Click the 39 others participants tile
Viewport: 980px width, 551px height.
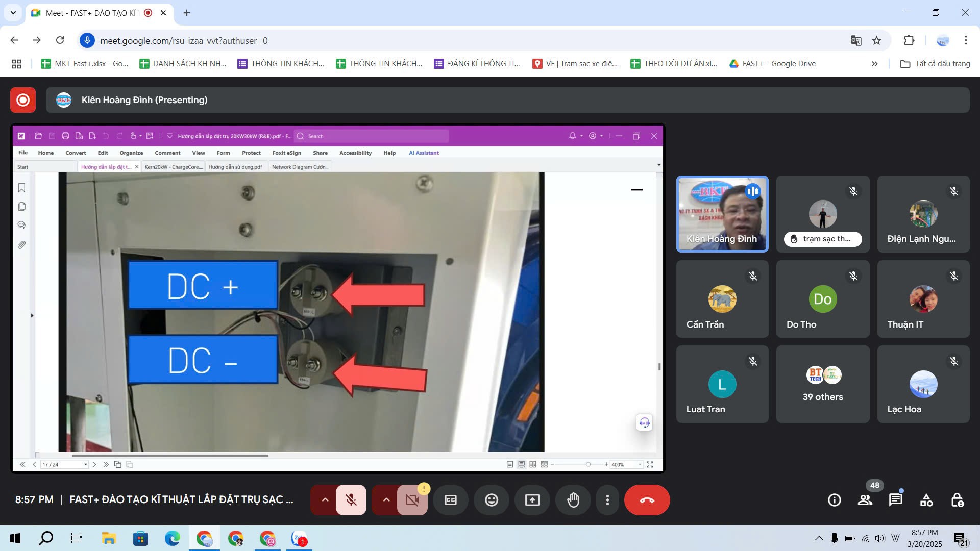[x=822, y=384]
